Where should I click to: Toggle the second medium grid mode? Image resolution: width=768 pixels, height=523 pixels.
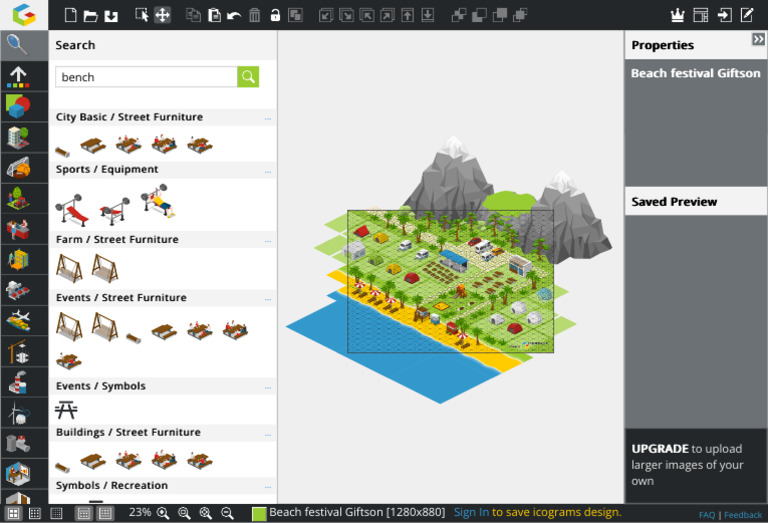pos(35,513)
